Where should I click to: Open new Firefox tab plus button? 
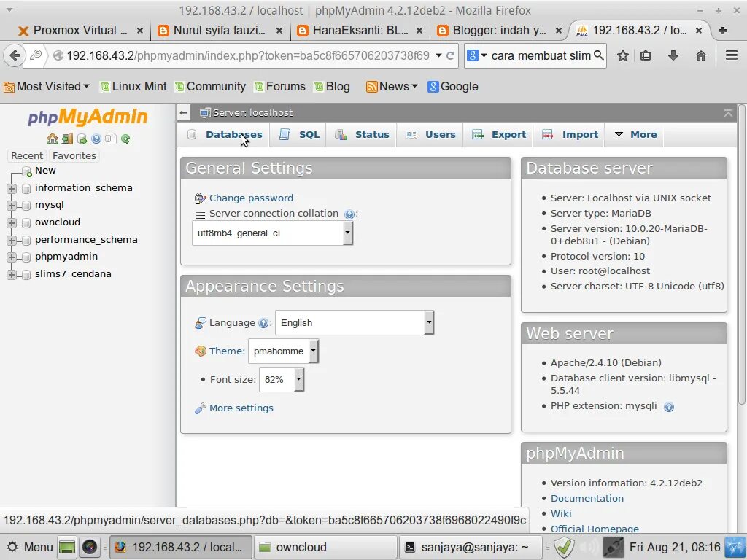click(723, 31)
